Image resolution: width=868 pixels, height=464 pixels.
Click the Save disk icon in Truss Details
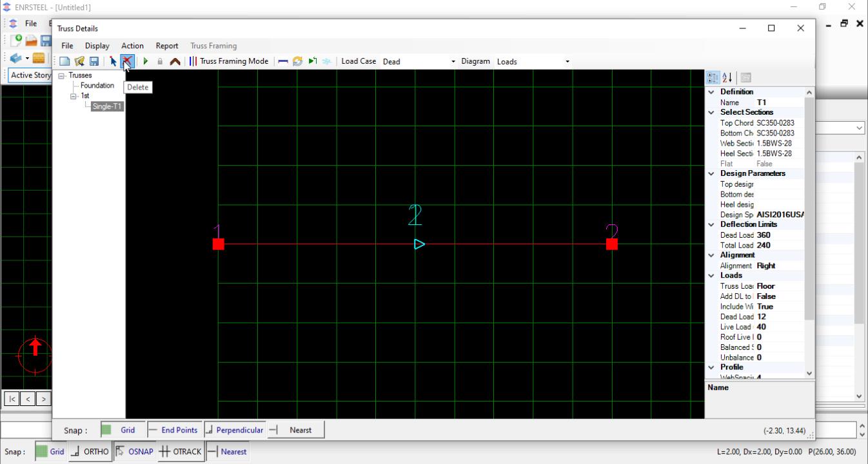click(x=94, y=61)
